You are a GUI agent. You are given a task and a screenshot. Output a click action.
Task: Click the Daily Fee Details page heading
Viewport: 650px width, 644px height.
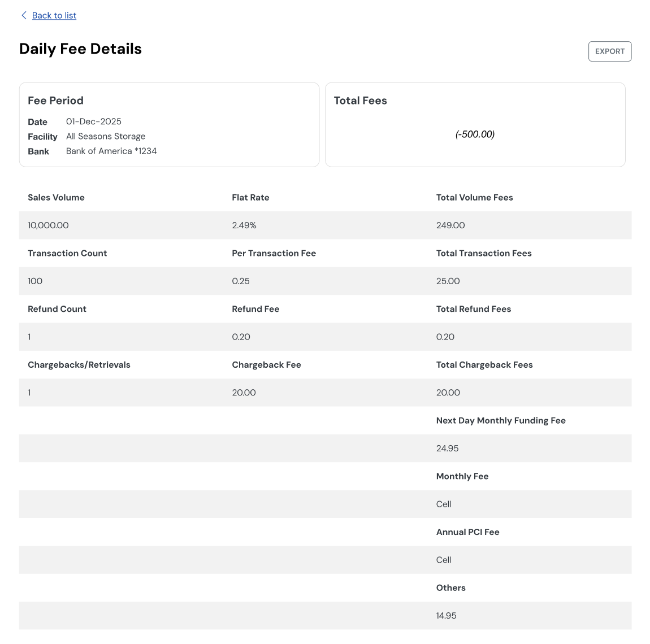point(80,49)
